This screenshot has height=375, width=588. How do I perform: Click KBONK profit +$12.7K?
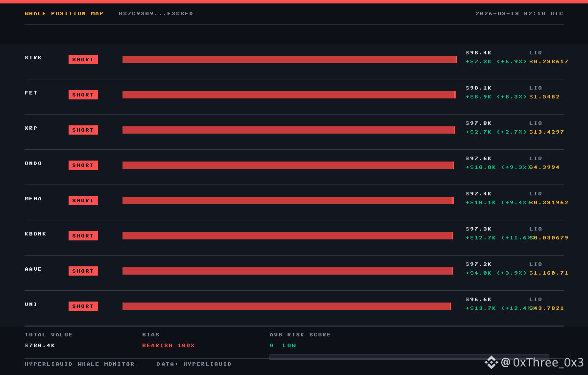(x=481, y=238)
